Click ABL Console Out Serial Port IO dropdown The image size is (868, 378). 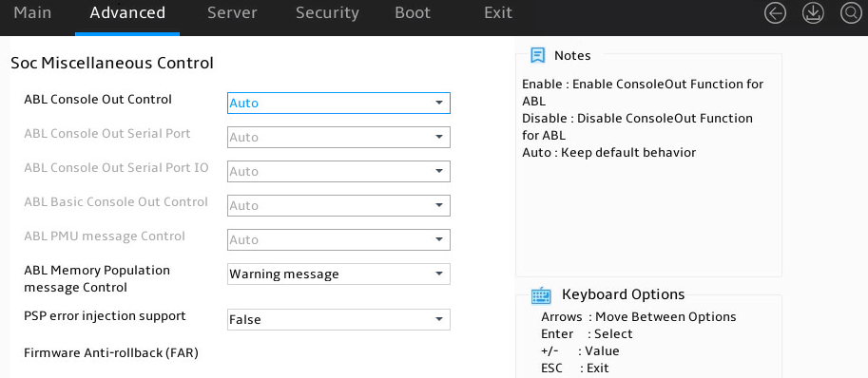pos(338,171)
